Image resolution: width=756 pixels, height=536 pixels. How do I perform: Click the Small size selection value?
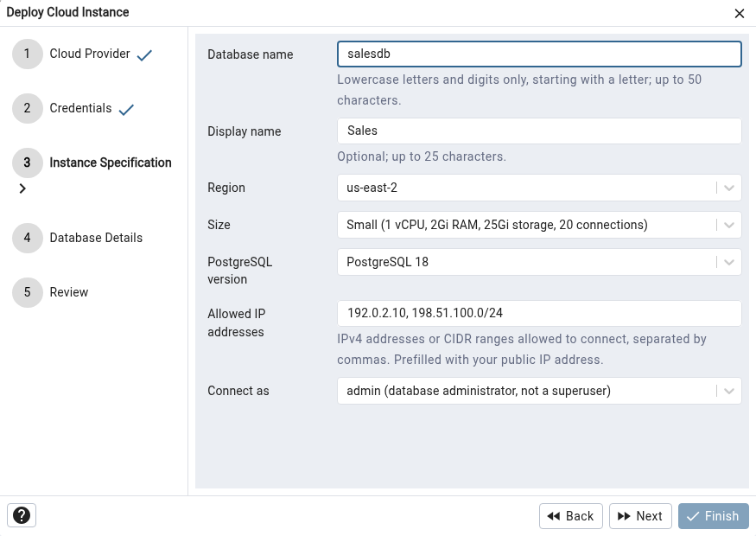pos(497,225)
